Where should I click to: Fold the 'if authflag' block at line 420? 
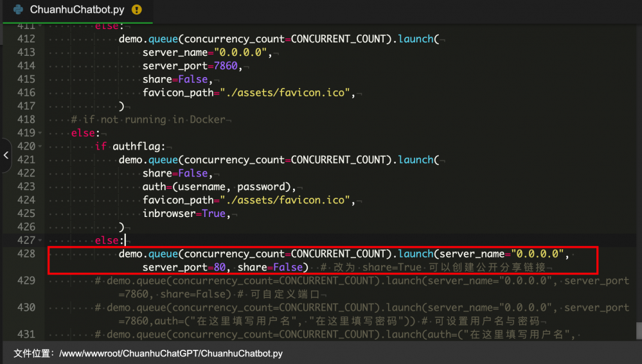(40, 147)
